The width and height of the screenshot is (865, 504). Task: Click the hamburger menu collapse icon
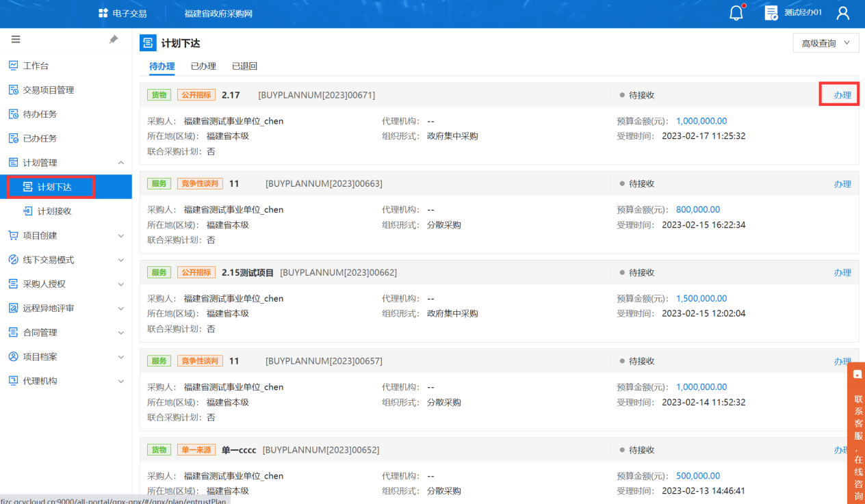pos(16,40)
